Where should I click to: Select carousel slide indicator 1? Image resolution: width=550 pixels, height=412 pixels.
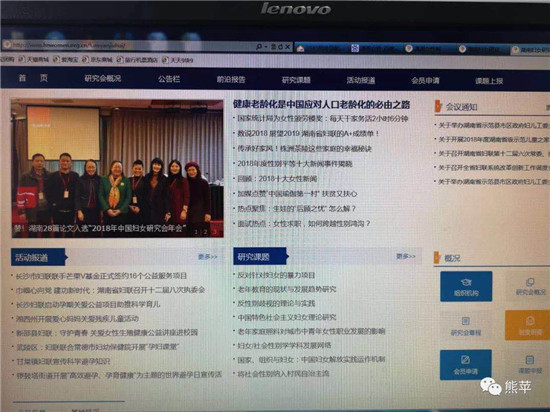pos(196,232)
